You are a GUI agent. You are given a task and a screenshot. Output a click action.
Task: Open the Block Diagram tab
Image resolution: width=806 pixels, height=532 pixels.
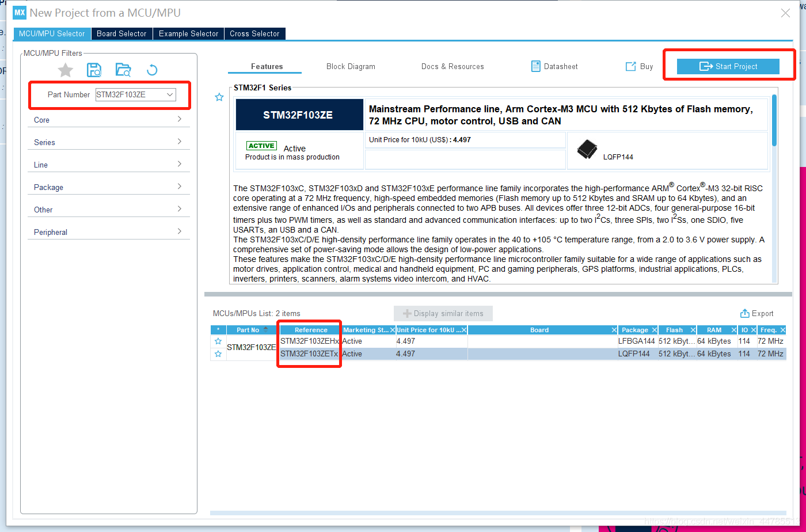click(351, 67)
